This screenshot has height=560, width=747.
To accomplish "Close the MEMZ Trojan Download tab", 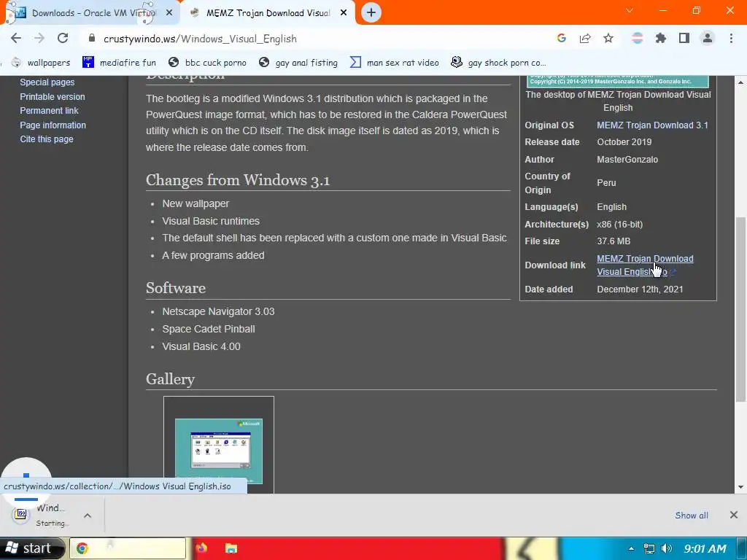I will pyautogui.click(x=344, y=13).
